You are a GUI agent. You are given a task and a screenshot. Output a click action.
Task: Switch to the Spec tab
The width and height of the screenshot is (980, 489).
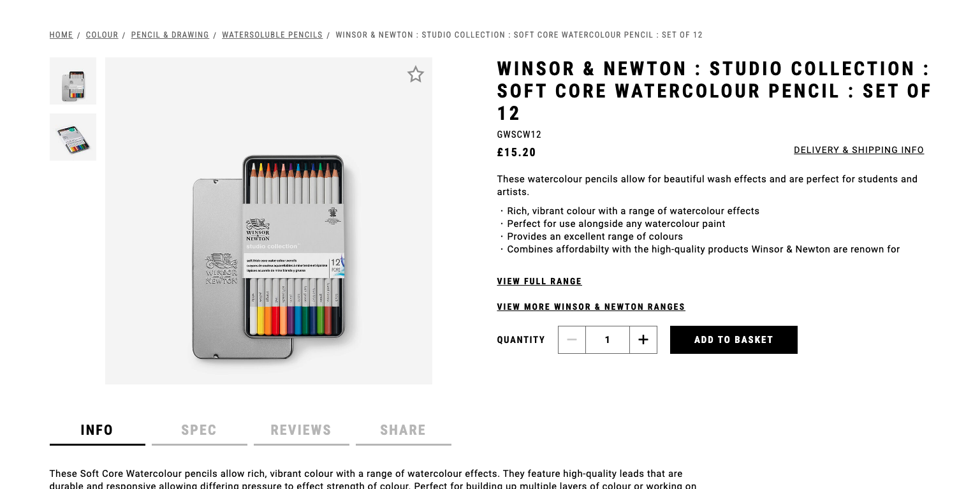199,430
